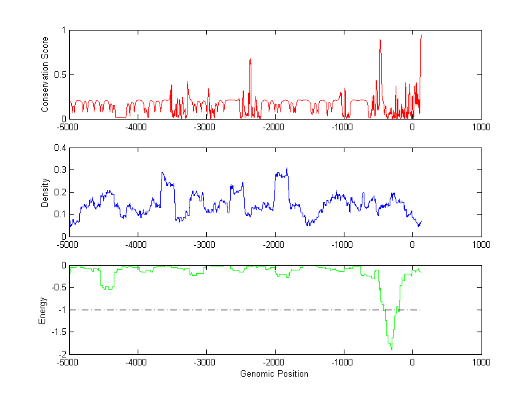Click the -1000 tick label under Conservation plot
Screen dimensions: 532x398
pyautogui.click(x=343, y=127)
